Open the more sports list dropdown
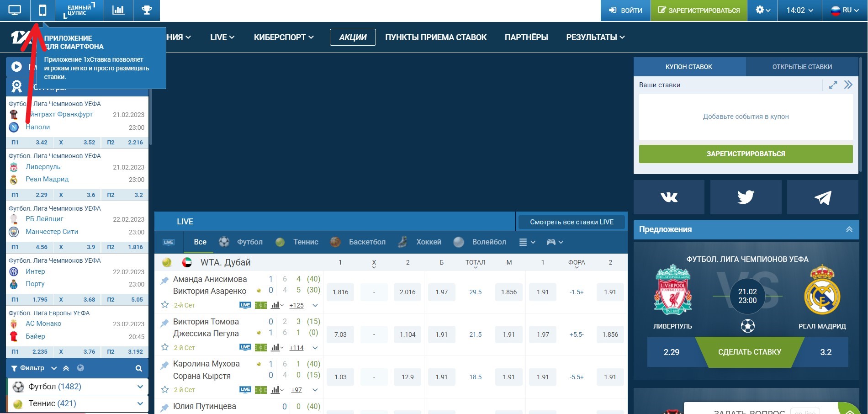This screenshot has width=868, height=414. 527,242
